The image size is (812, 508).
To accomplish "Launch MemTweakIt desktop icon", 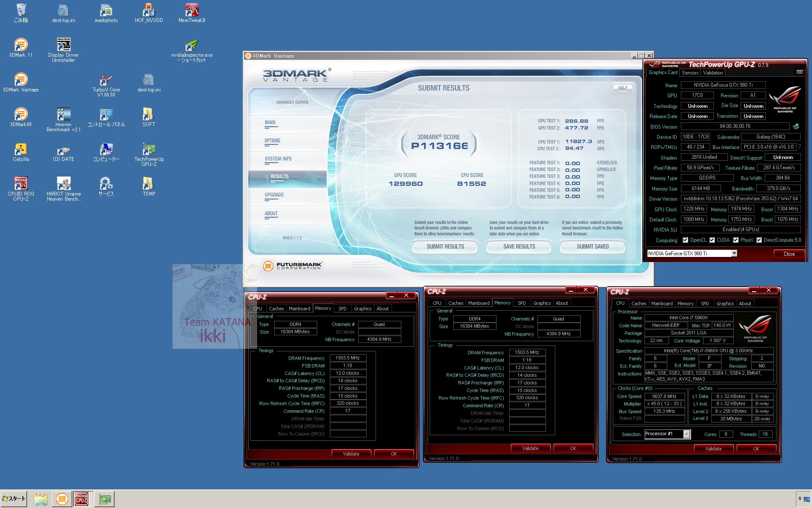I will pyautogui.click(x=192, y=13).
